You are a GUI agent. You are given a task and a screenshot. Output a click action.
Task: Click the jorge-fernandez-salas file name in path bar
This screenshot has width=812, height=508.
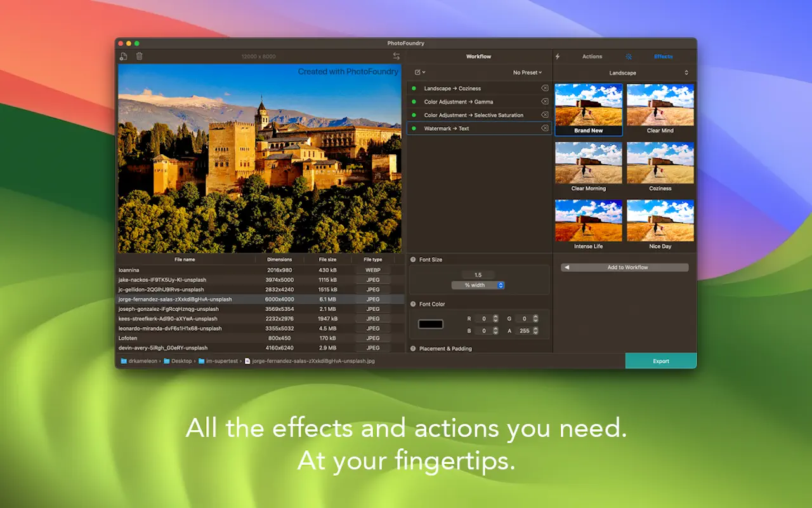309,361
